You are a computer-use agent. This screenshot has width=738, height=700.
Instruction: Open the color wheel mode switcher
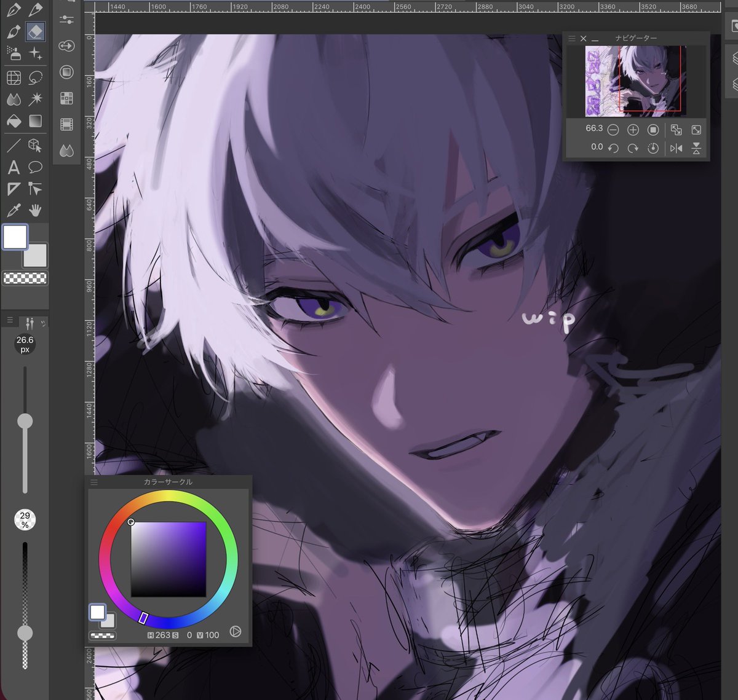tap(236, 632)
